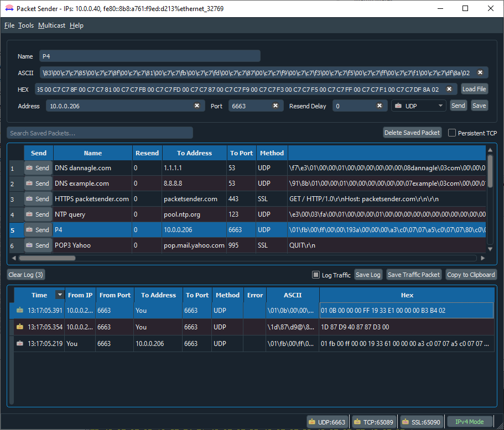Sort saved packets by the Name column header
The width and height of the screenshot is (504, 430).
(93, 153)
